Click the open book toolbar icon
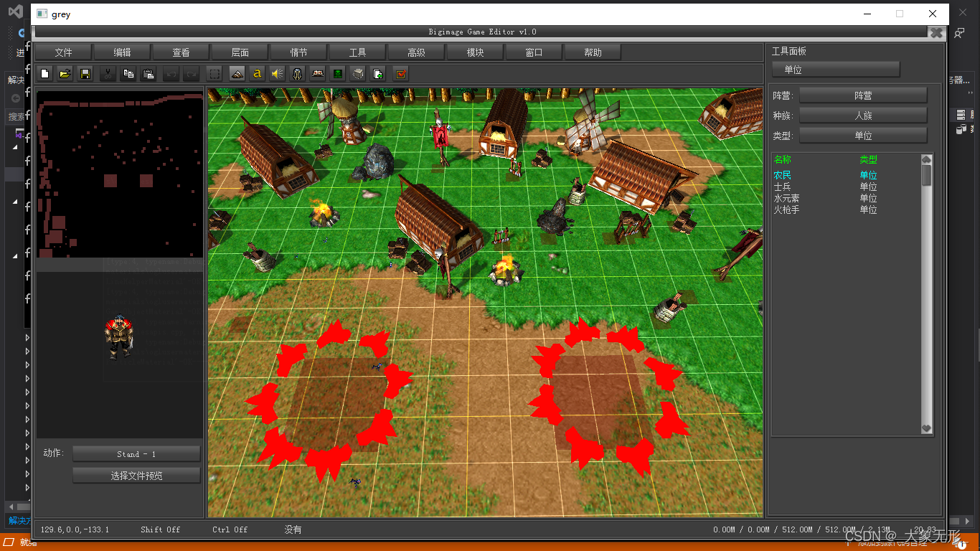The image size is (980, 551). coord(318,73)
